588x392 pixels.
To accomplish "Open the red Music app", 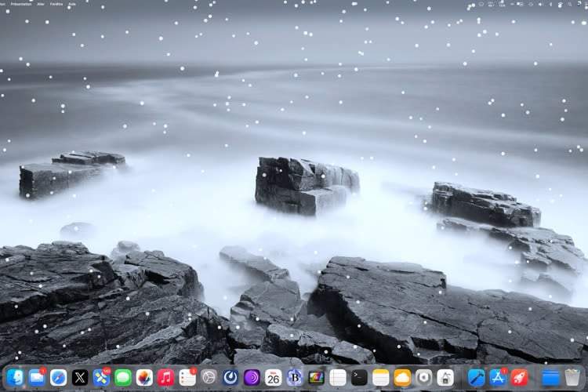I will [165, 377].
